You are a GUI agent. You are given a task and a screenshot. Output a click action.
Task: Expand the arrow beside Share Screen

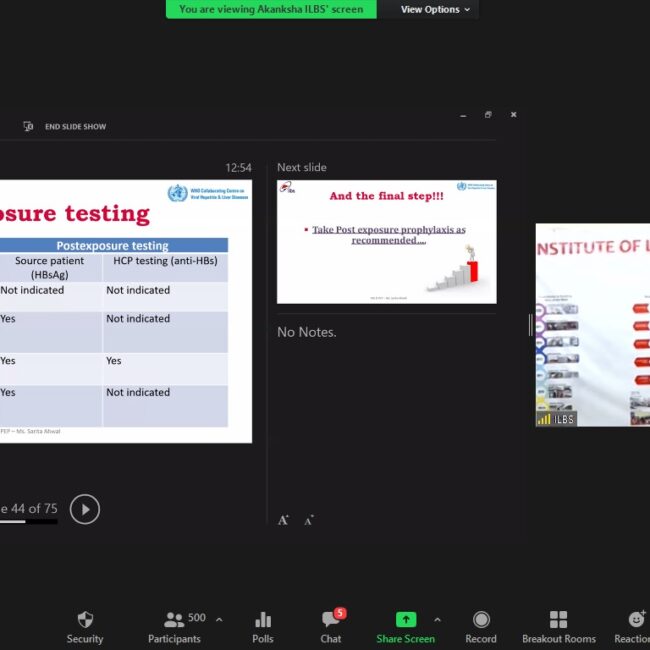click(437, 619)
